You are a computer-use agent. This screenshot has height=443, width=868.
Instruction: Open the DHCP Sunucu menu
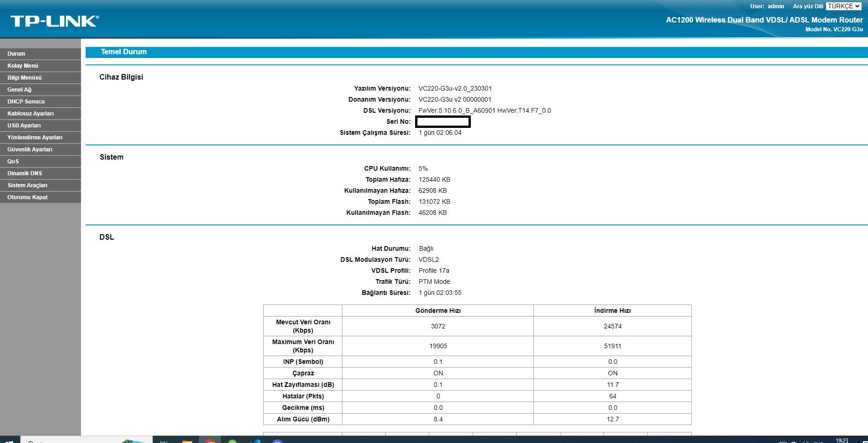point(41,102)
